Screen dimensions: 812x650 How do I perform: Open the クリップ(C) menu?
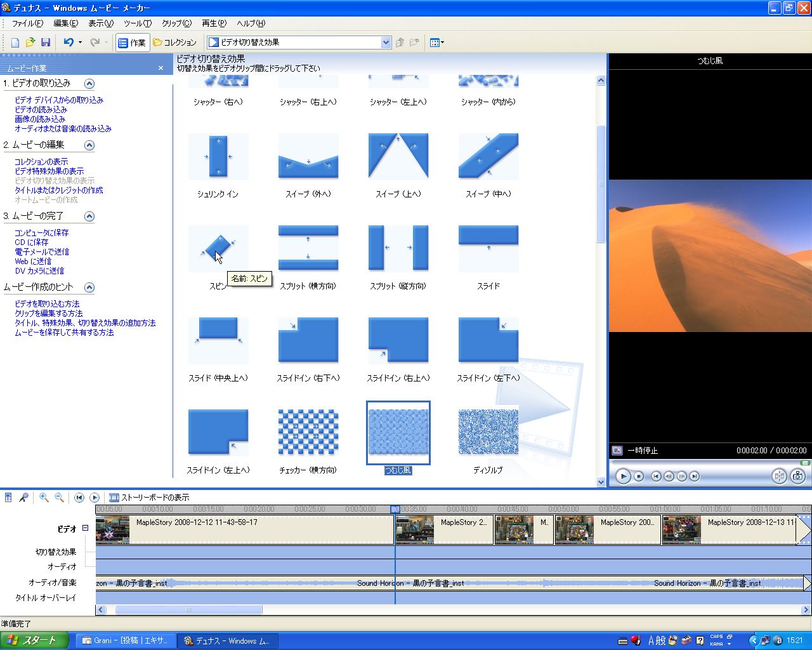(177, 23)
